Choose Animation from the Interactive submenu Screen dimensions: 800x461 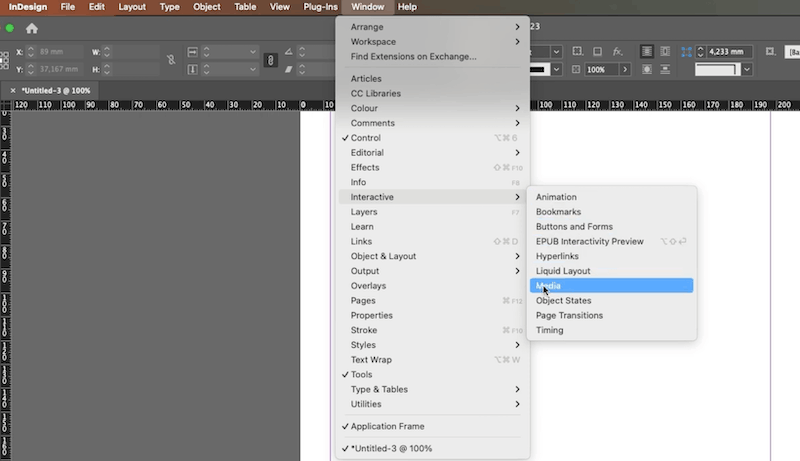pyautogui.click(x=611, y=197)
